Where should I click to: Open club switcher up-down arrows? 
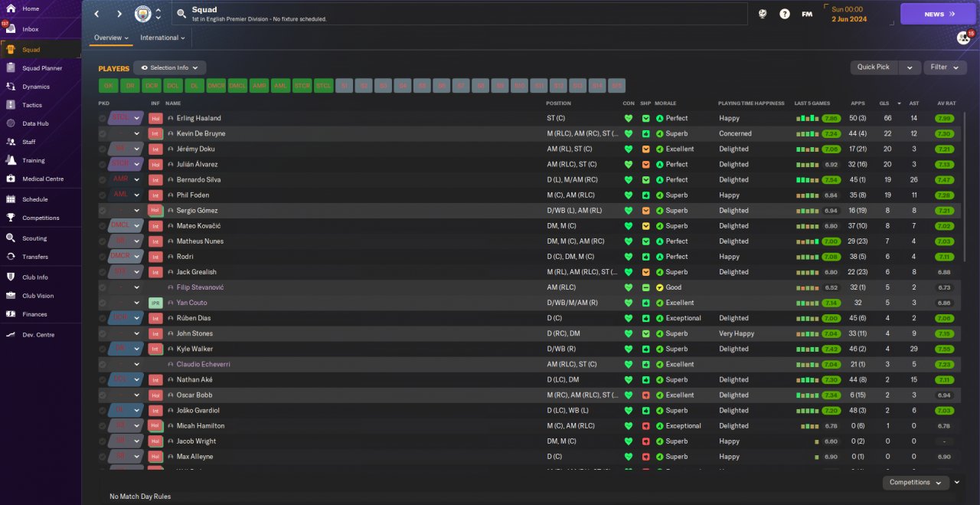click(158, 14)
